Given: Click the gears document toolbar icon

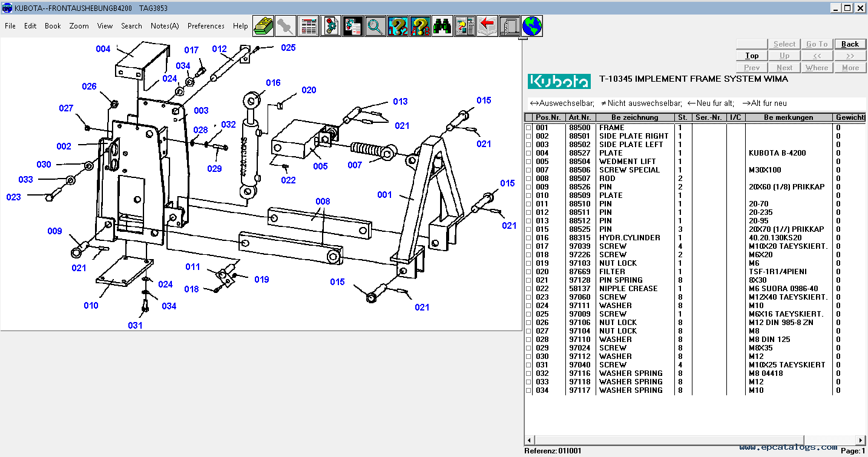Looking at the screenshot, I should coord(330,26).
